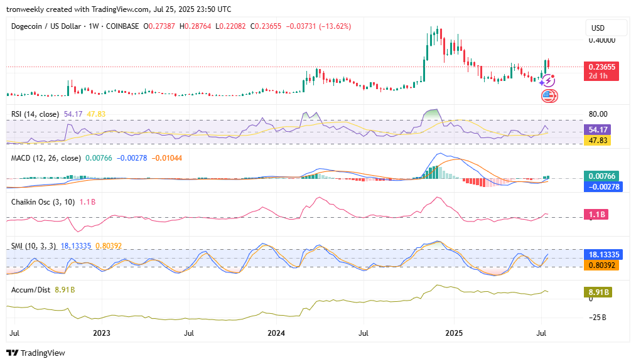Select the MACD (12, 26, close) indicator label
This screenshot has height=364, width=636.
[46, 158]
